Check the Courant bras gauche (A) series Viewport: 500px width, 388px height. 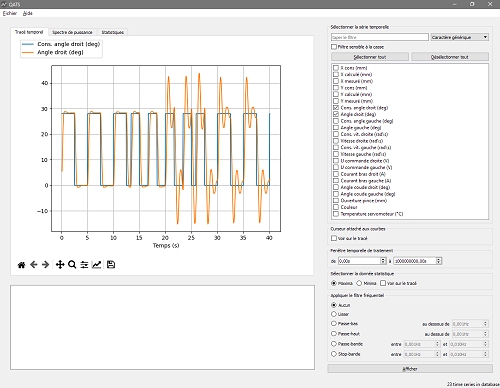336,181
